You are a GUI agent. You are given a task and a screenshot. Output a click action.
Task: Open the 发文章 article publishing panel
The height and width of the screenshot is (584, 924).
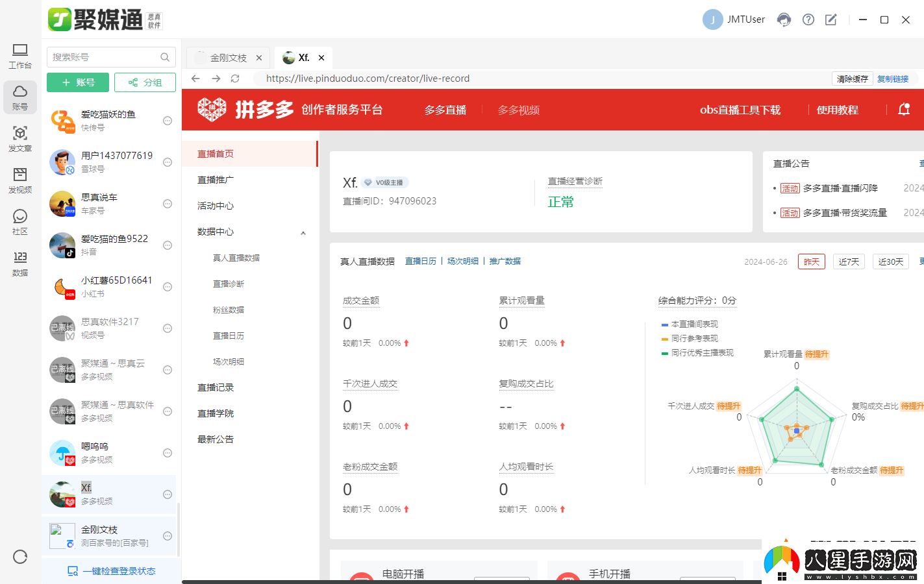[19, 140]
